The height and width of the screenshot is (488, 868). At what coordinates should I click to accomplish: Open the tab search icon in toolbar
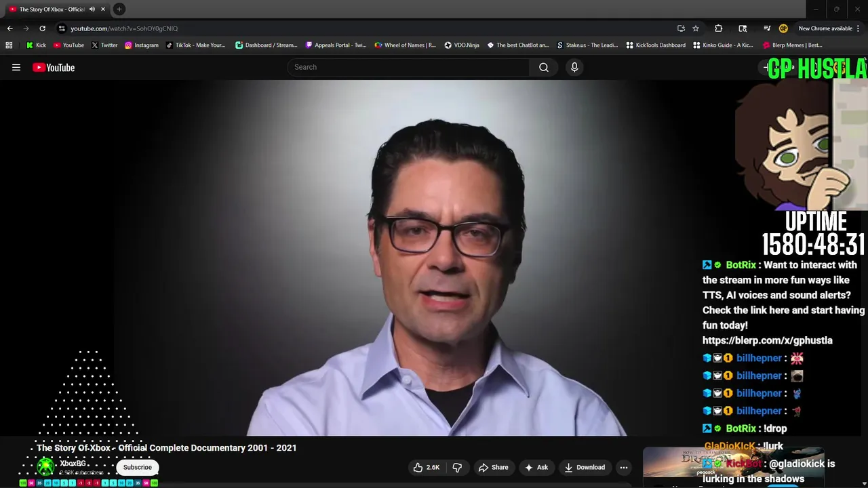click(743, 28)
